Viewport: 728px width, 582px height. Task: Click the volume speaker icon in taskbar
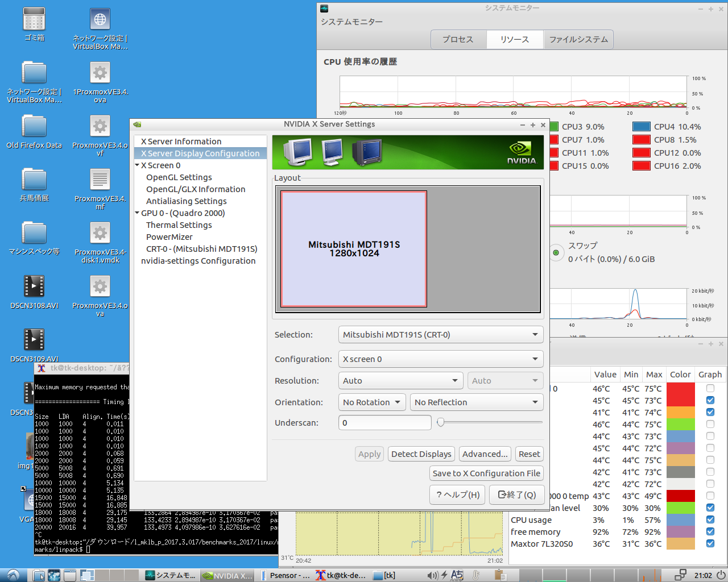point(432,575)
